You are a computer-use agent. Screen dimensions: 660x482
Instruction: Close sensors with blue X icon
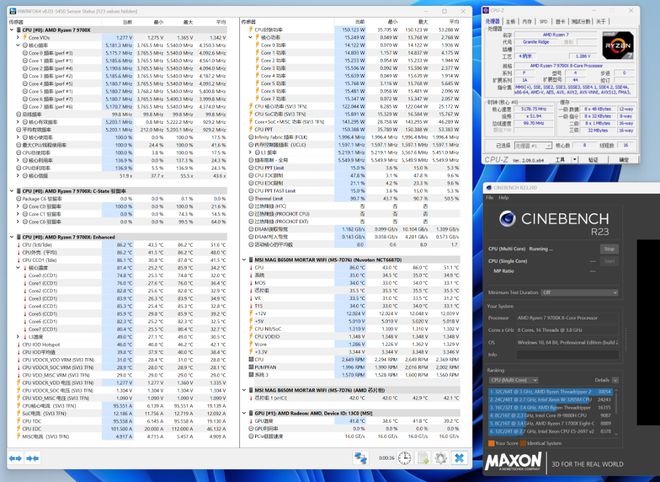click(459, 458)
